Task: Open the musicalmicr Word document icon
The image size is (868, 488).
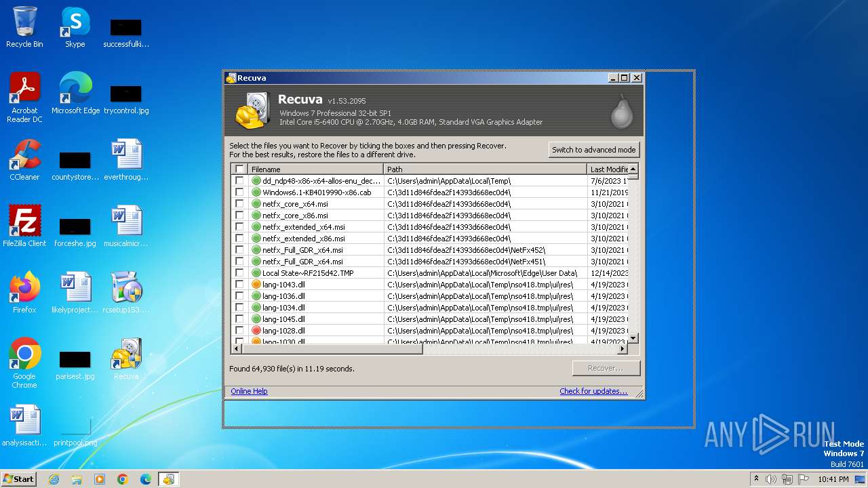Action: point(126,226)
